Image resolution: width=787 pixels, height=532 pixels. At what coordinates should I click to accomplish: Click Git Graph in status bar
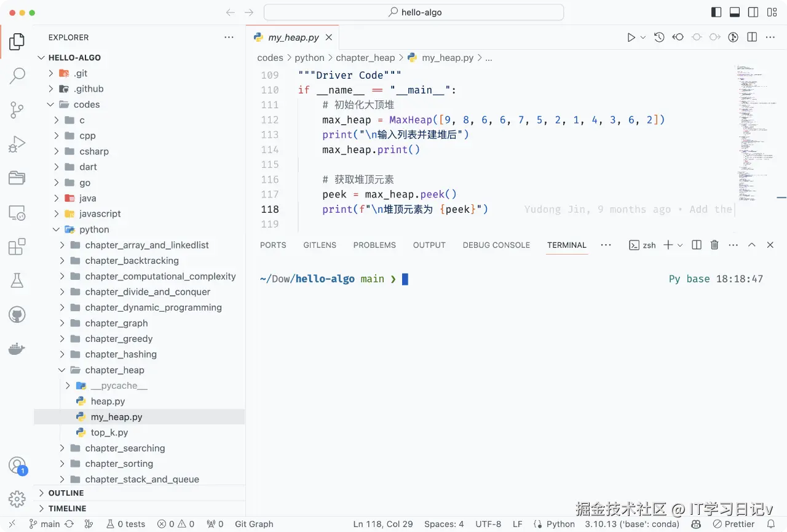click(x=254, y=524)
